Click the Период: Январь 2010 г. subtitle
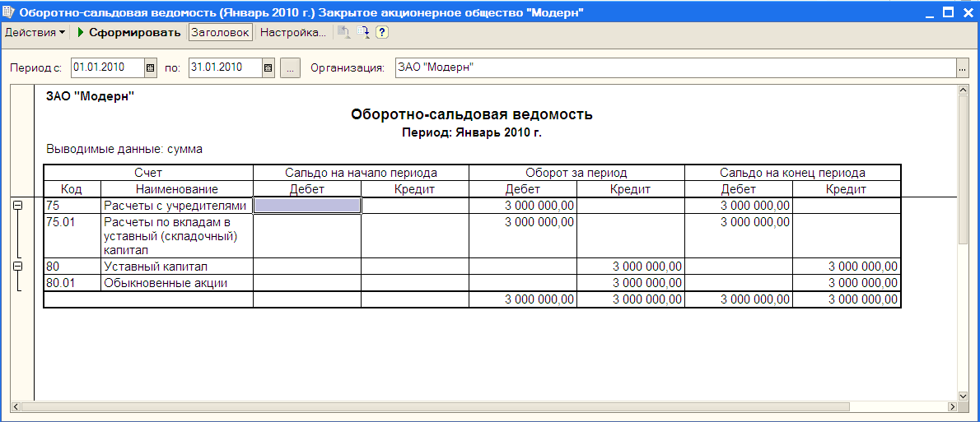980x422 pixels. pos(472,133)
